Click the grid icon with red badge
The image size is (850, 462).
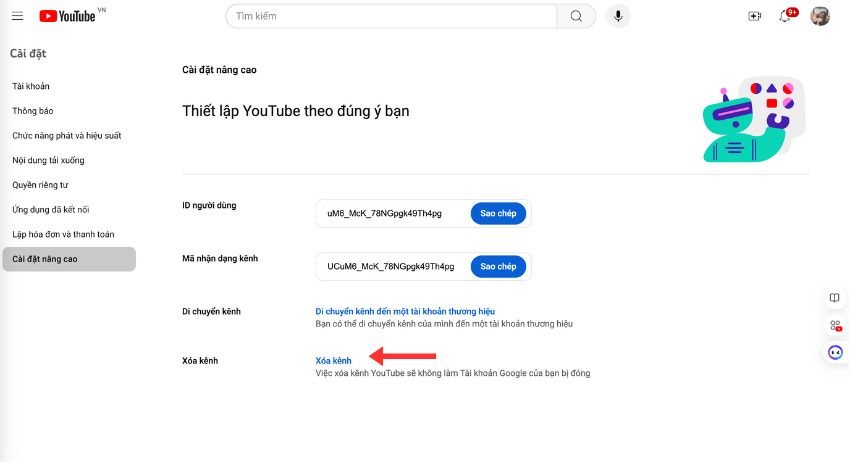pyautogui.click(x=835, y=325)
